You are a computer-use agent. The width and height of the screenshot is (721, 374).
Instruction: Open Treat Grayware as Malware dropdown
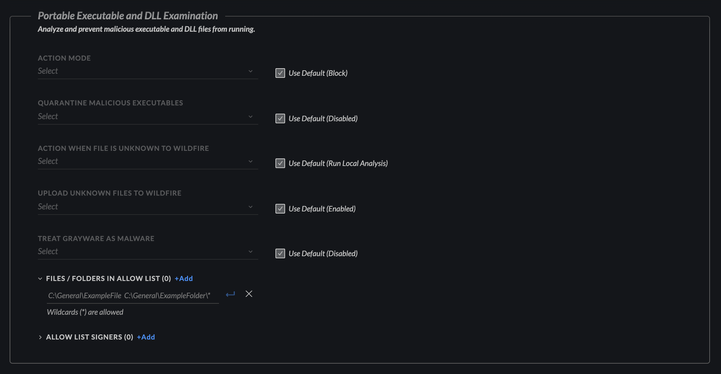coord(148,252)
